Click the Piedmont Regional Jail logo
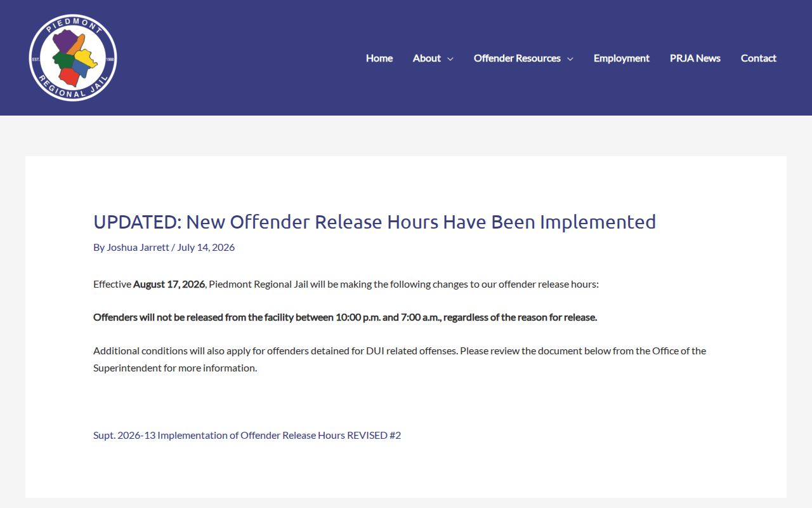The width and height of the screenshot is (812, 508). [x=73, y=58]
